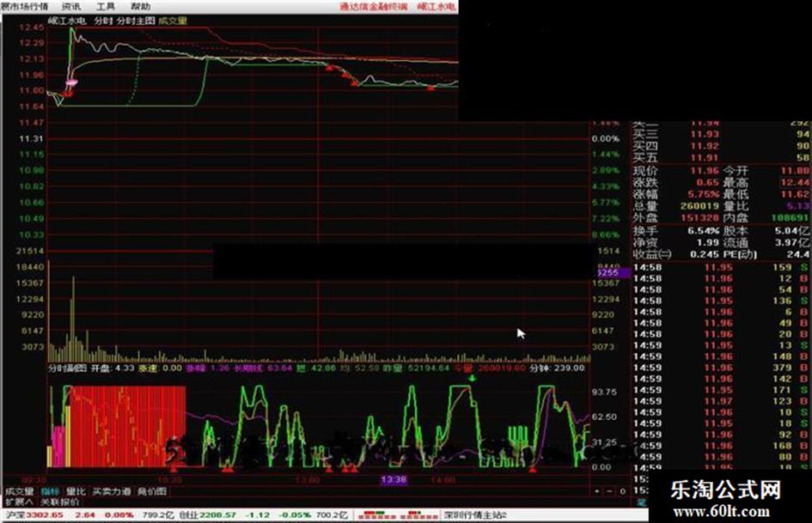Click the 量比 5.13 quote field
Viewport: 812px width, 523px height.
pos(766,207)
